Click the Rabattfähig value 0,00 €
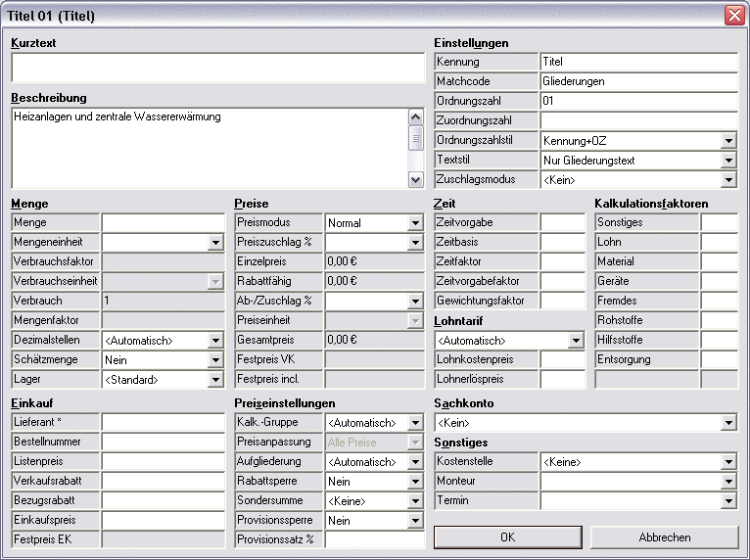 pyautogui.click(x=342, y=281)
